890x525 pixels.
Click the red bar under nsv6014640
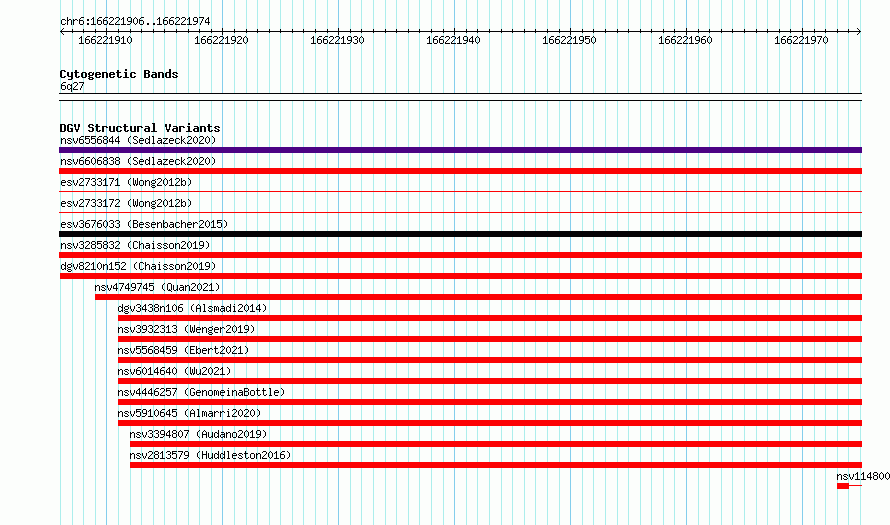point(490,381)
